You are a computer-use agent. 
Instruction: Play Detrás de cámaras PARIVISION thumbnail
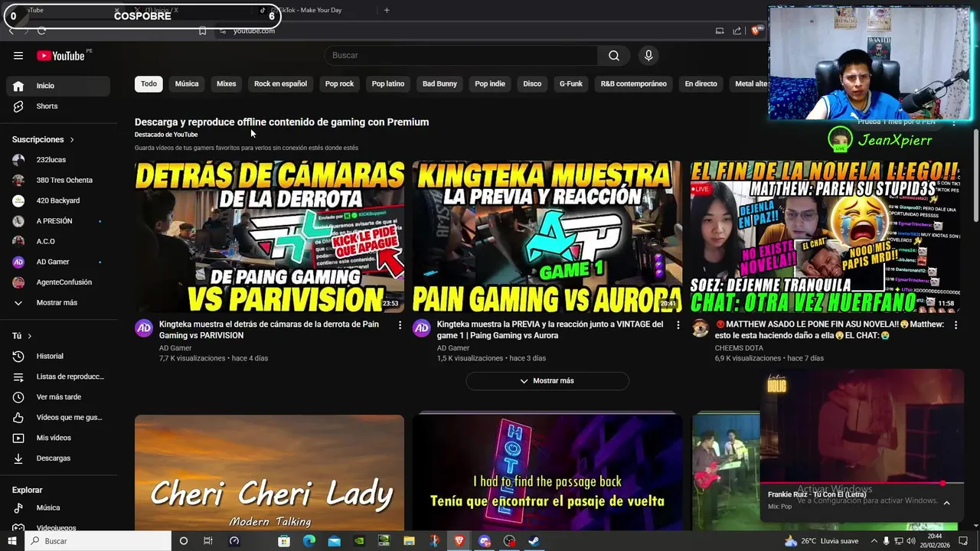click(x=269, y=236)
